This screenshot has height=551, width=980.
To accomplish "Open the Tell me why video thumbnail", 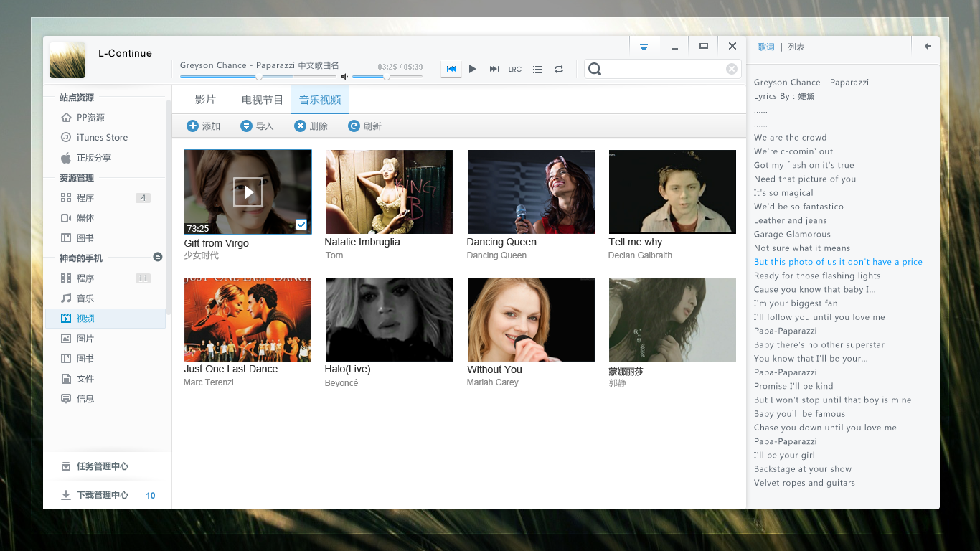I will [x=672, y=192].
